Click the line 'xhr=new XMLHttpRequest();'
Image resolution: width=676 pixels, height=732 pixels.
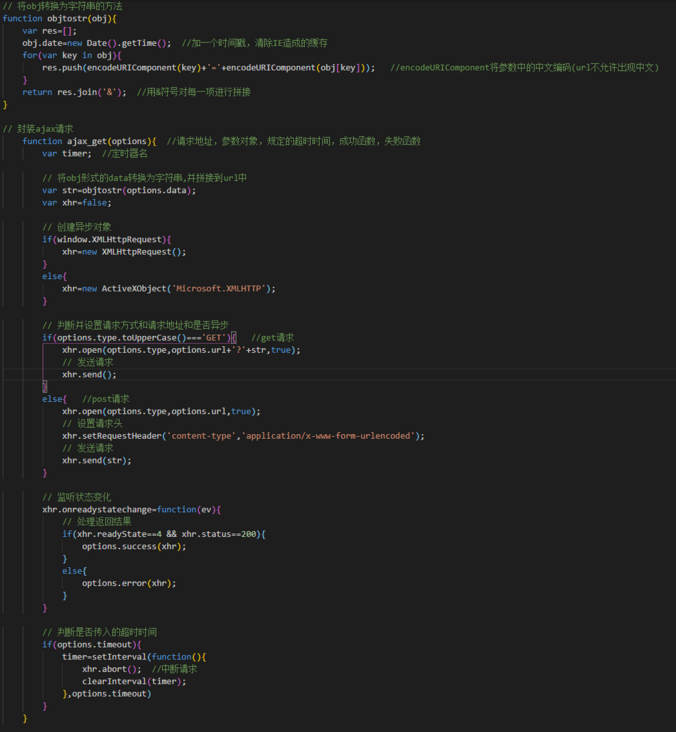(124, 252)
